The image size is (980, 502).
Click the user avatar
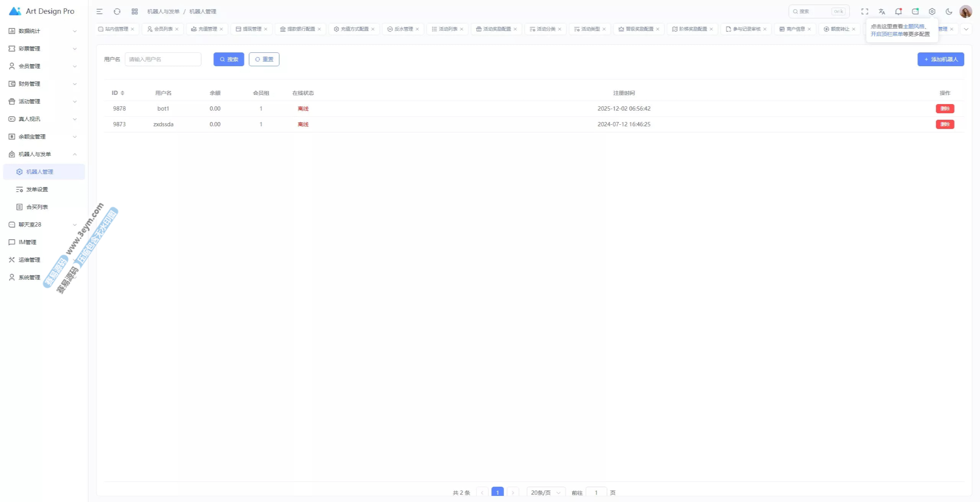965,11
